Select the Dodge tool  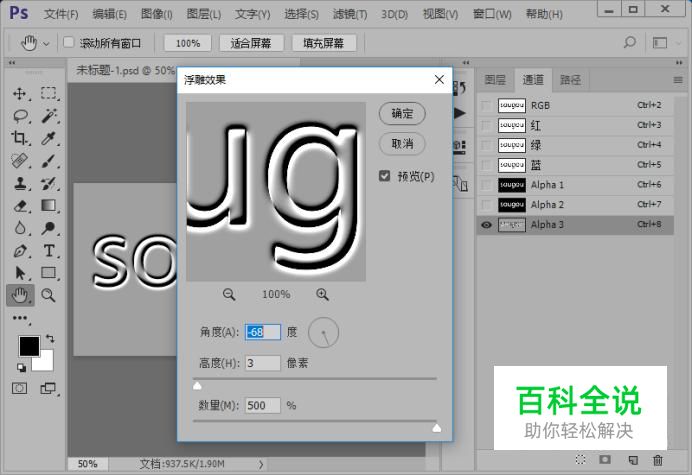[49, 228]
